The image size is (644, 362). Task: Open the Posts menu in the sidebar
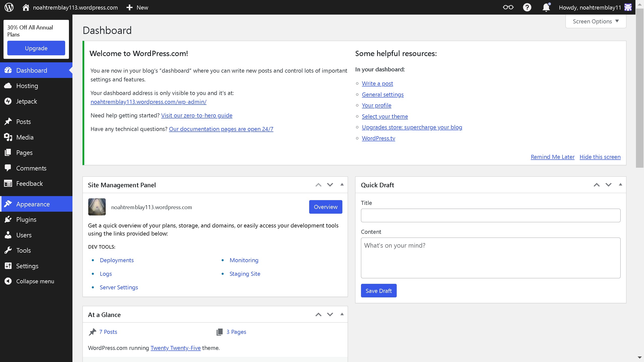(24, 121)
